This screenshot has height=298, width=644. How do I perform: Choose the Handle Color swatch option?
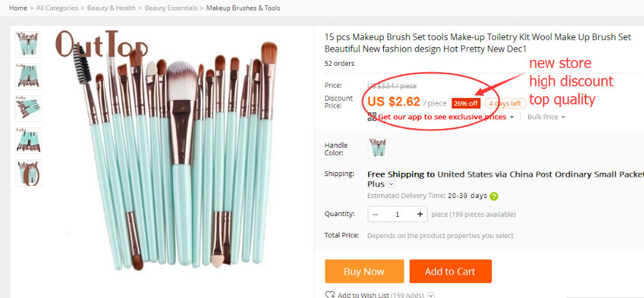click(378, 148)
